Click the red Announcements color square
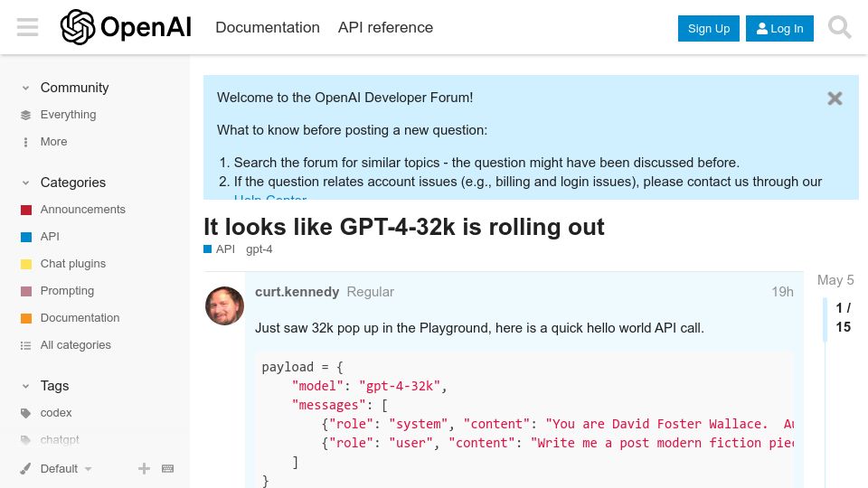 26,210
